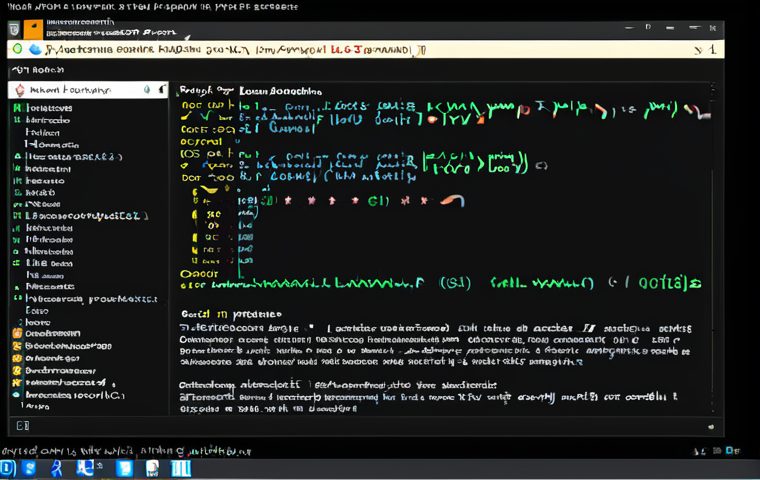The width and height of the screenshot is (760, 480).
Task: Open the cyan vertical bars icon on taskbar
Action: [x=181, y=468]
